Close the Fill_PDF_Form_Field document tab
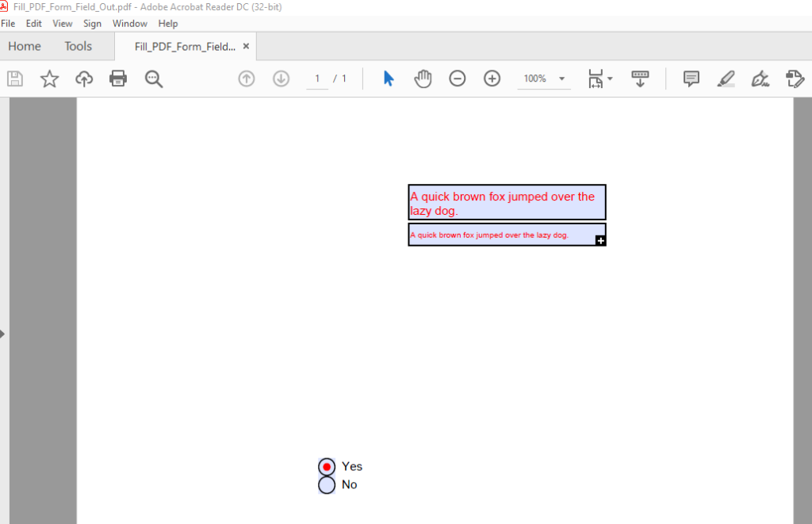 tap(246, 46)
